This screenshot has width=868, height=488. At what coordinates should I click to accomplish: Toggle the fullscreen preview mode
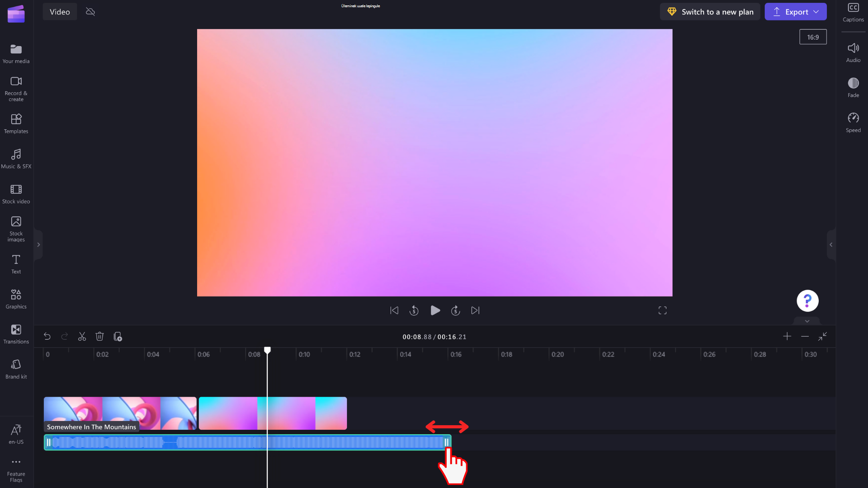(663, 310)
